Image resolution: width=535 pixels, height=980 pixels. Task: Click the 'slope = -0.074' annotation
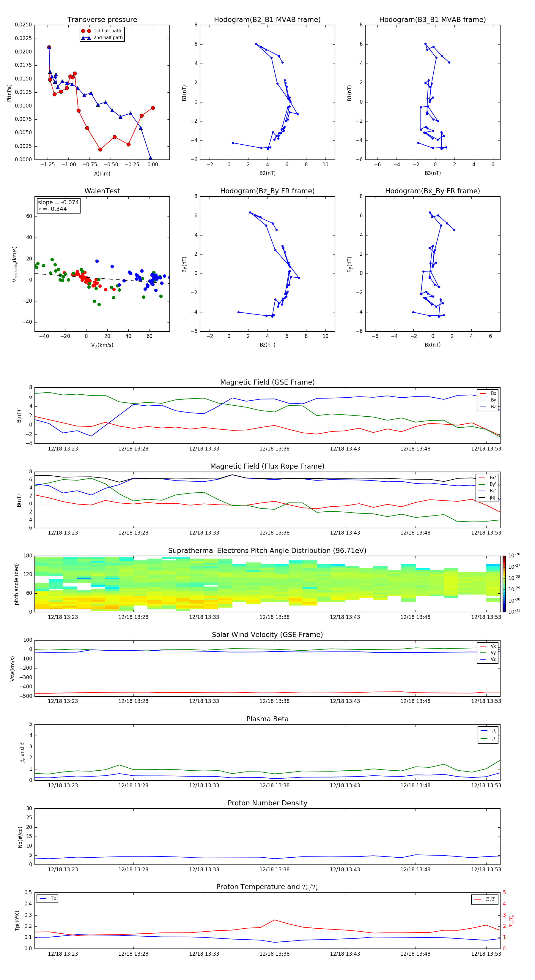click(x=58, y=203)
